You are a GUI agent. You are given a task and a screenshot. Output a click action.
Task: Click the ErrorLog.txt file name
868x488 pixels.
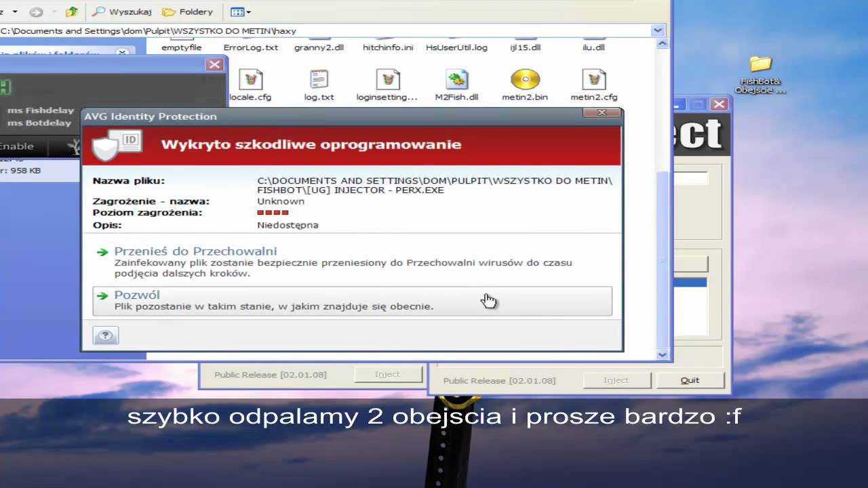pyautogui.click(x=251, y=47)
